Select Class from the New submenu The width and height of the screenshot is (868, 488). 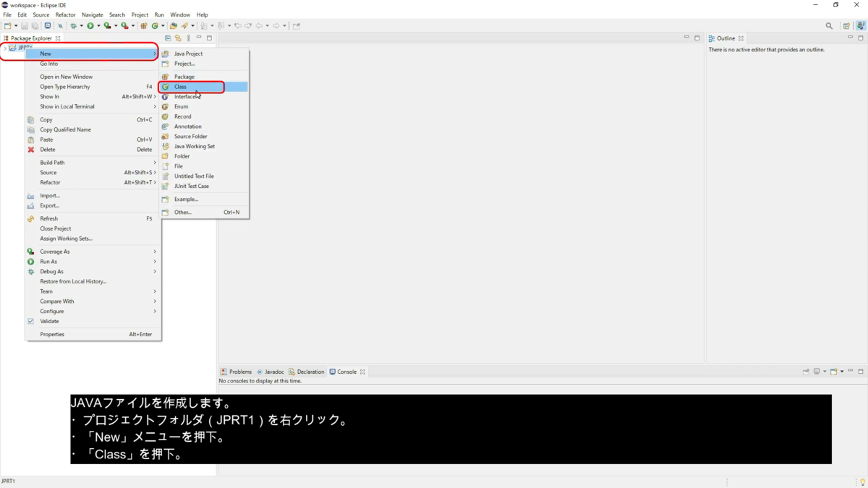[x=205, y=87]
